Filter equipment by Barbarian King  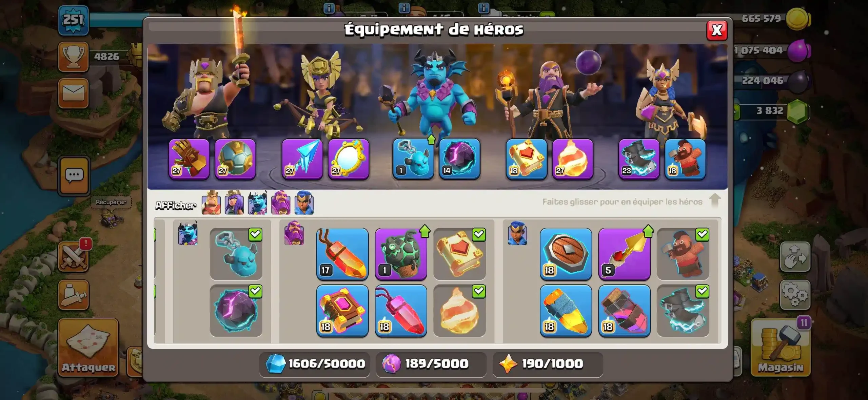pyautogui.click(x=211, y=203)
